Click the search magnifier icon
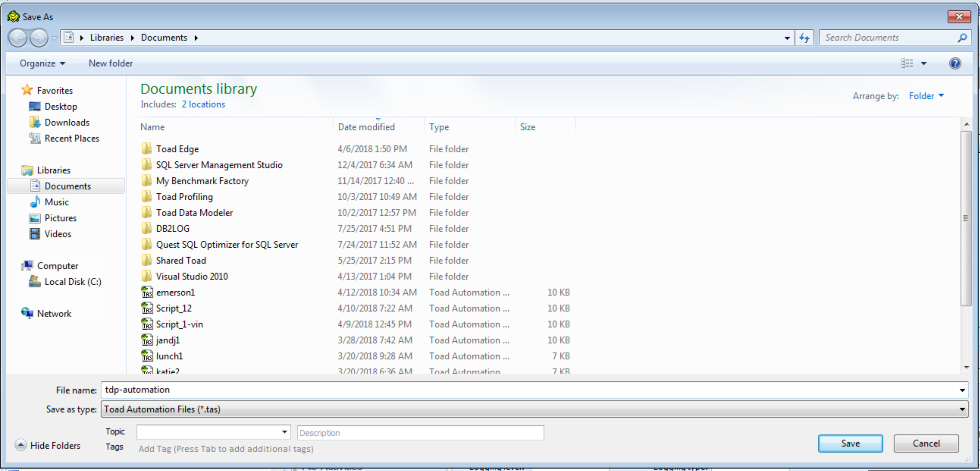The height and width of the screenshot is (471, 980). point(962,38)
